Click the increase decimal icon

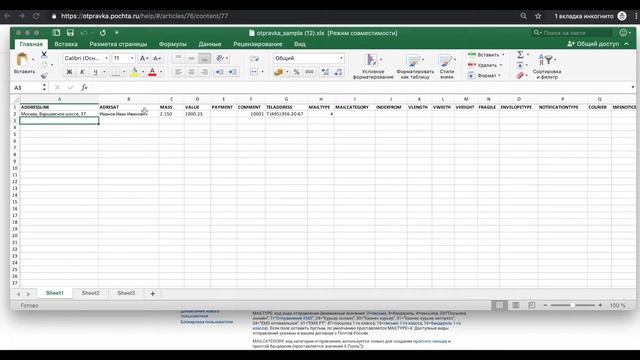[x=325, y=72]
